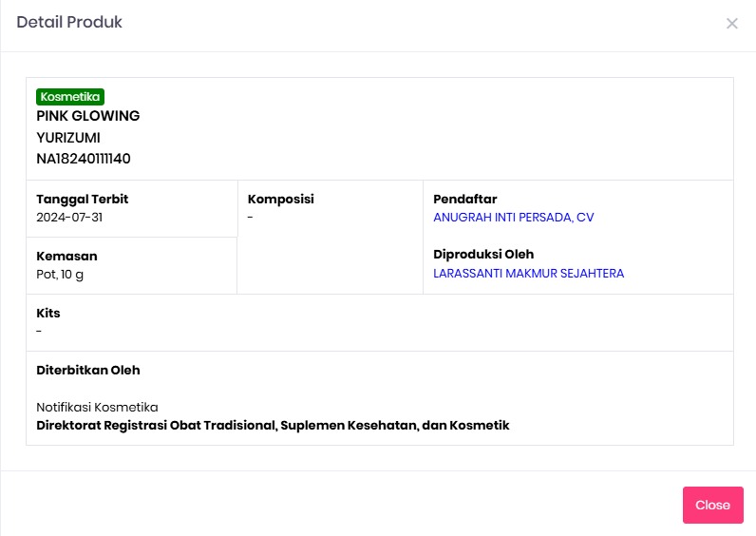Click the Kits heading
Screen dimensions: 756x536
(x=48, y=313)
